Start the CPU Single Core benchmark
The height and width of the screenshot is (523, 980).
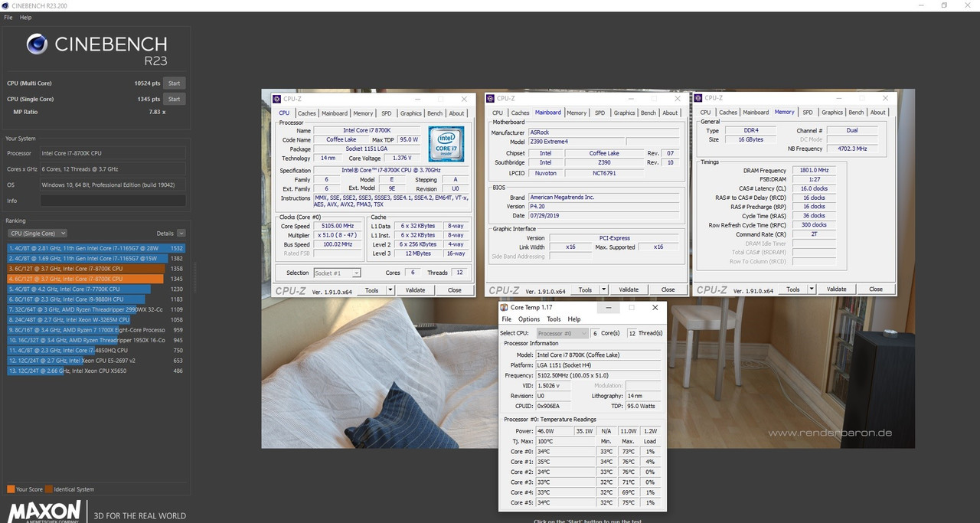pyautogui.click(x=174, y=99)
